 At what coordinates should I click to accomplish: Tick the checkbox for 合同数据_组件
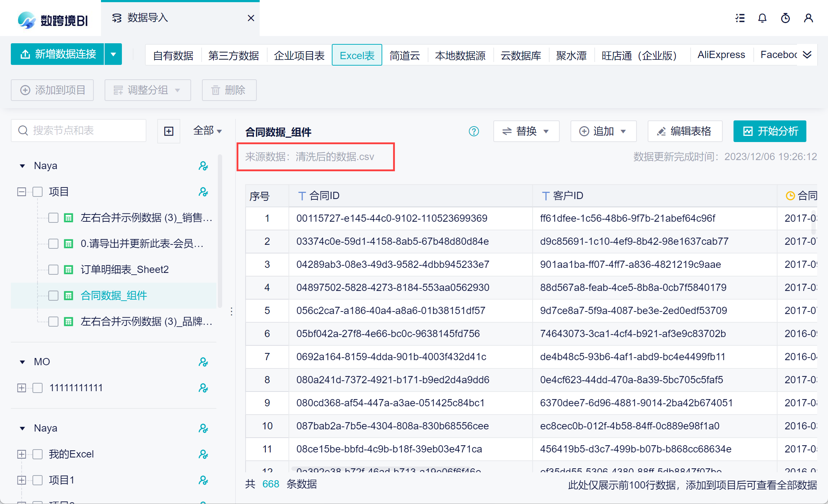pyautogui.click(x=53, y=296)
